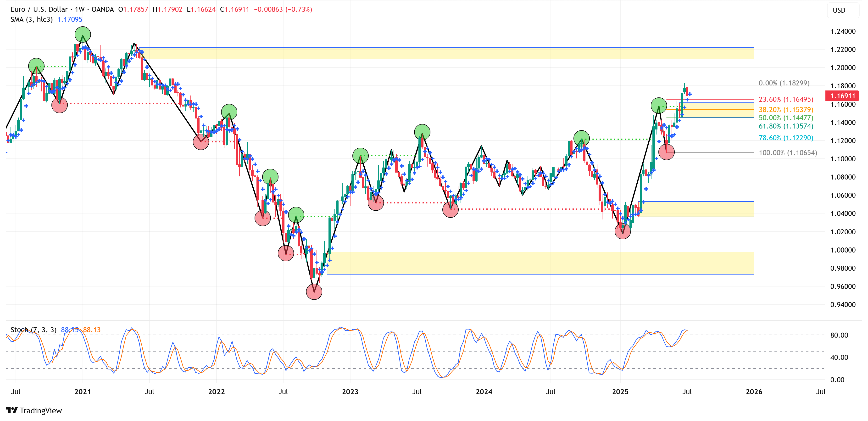868x421 pixels.
Task: Click the Euro / U.S. Dollar symbol title
Action: tap(39, 9)
